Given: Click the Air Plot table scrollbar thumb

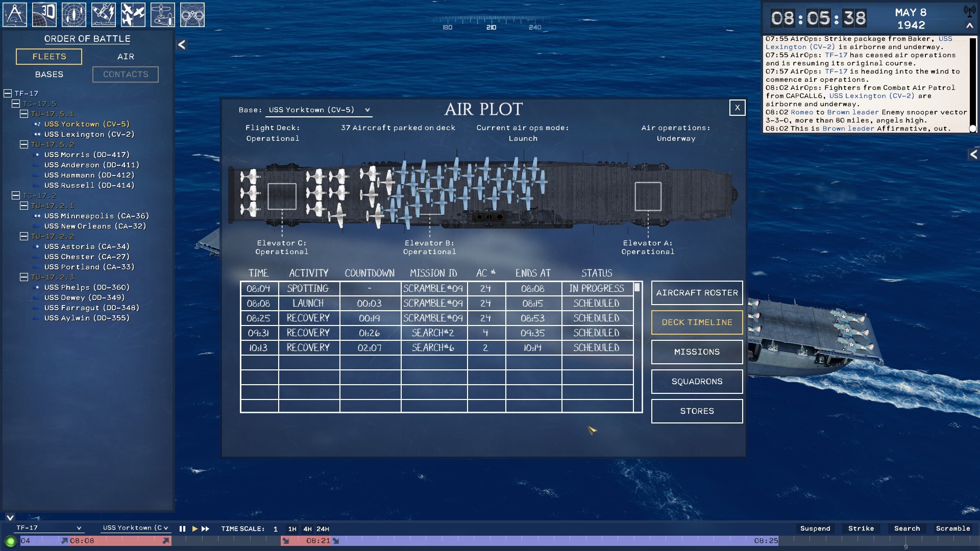Looking at the screenshot, I should point(637,288).
